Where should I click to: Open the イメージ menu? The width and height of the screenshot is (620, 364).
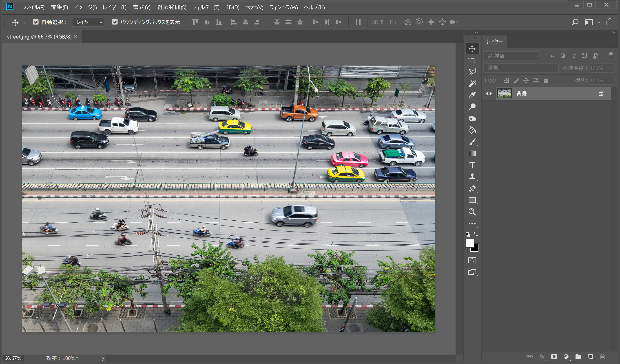[85, 7]
